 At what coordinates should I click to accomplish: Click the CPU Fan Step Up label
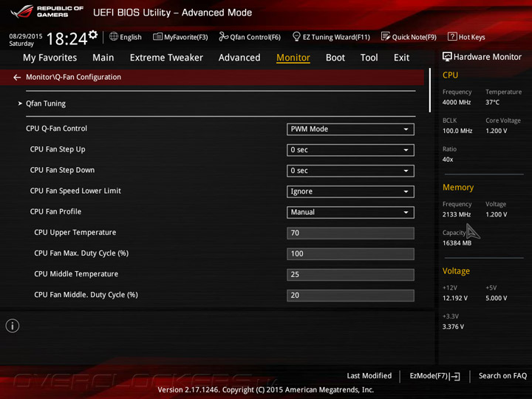pyautogui.click(x=58, y=149)
